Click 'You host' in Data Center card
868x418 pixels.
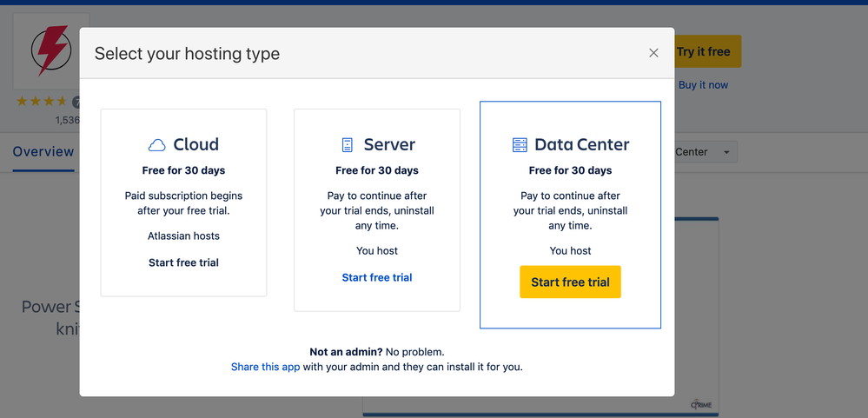[x=570, y=251]
